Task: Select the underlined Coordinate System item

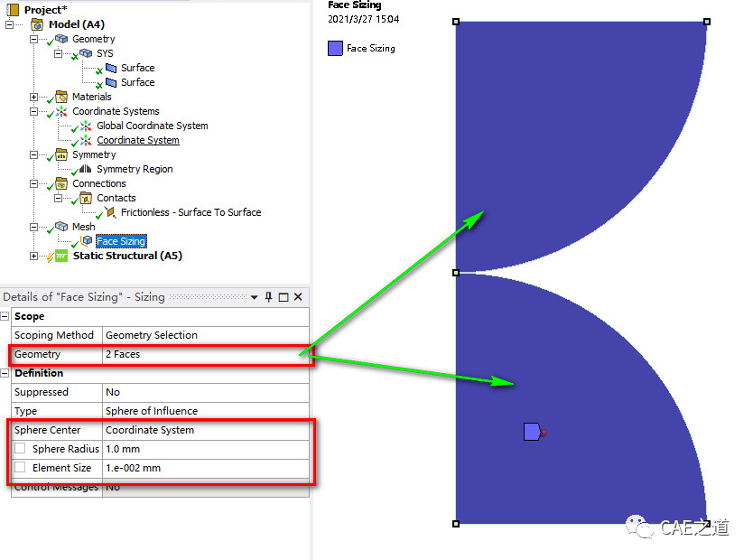Action: point(138,140)
